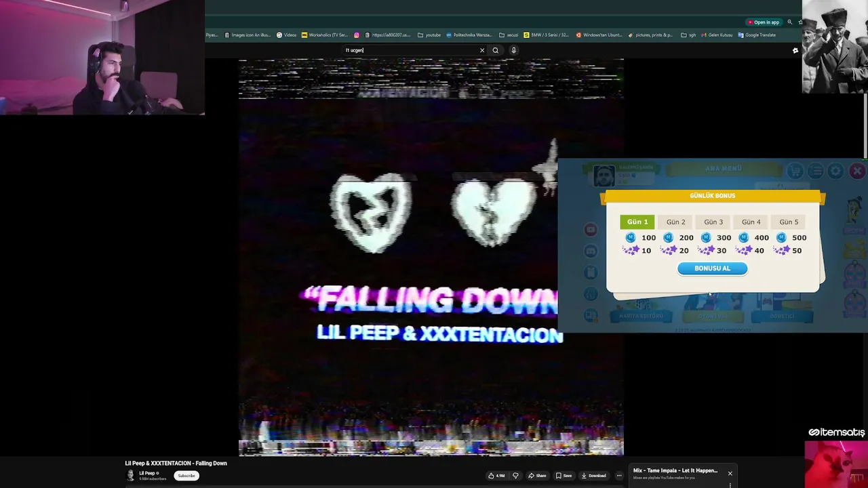The width and height of the screenshot is (868, 488).
Task: Close the game with the pink X
Action: [x=857, y=171]
